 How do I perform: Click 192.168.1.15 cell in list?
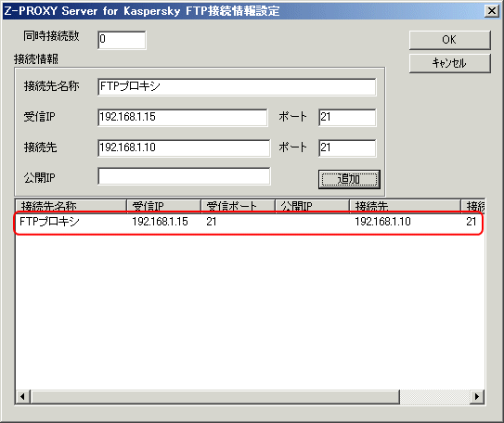(160, 222)
